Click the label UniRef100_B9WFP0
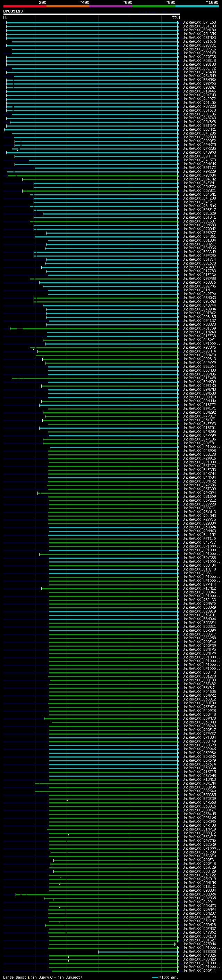222x980 pixels. 199,917
